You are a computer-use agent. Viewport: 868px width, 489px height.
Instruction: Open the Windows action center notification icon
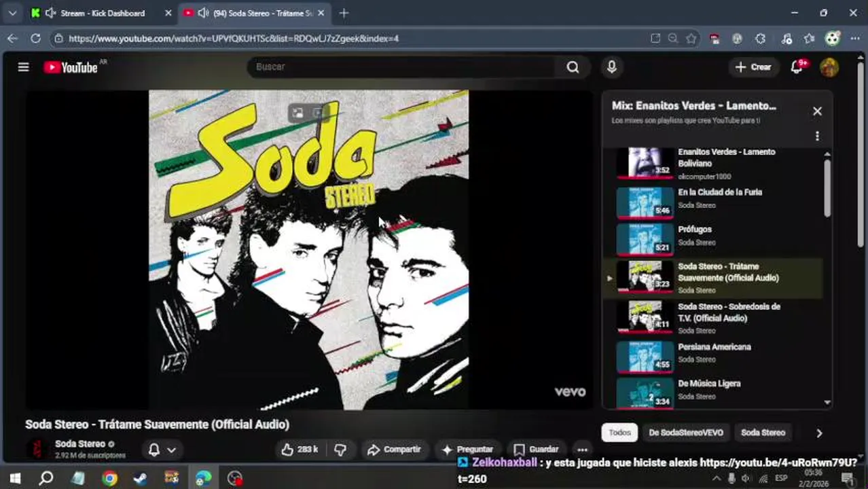(x=848, y=479)
